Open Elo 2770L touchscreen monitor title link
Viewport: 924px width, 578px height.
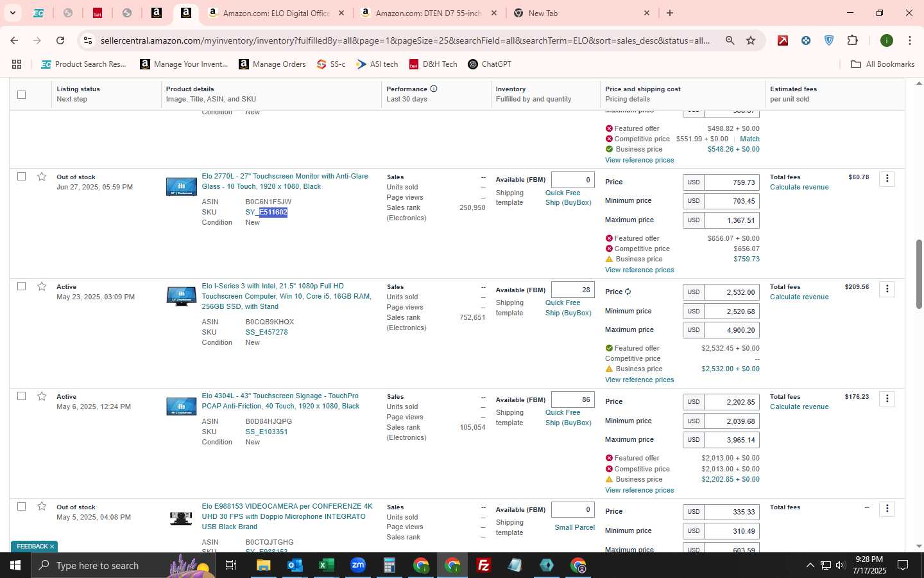(285, 181)
